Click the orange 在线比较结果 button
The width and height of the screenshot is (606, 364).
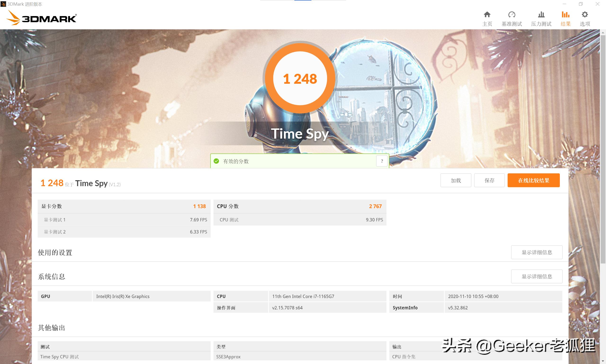click(x=533, y=180)
